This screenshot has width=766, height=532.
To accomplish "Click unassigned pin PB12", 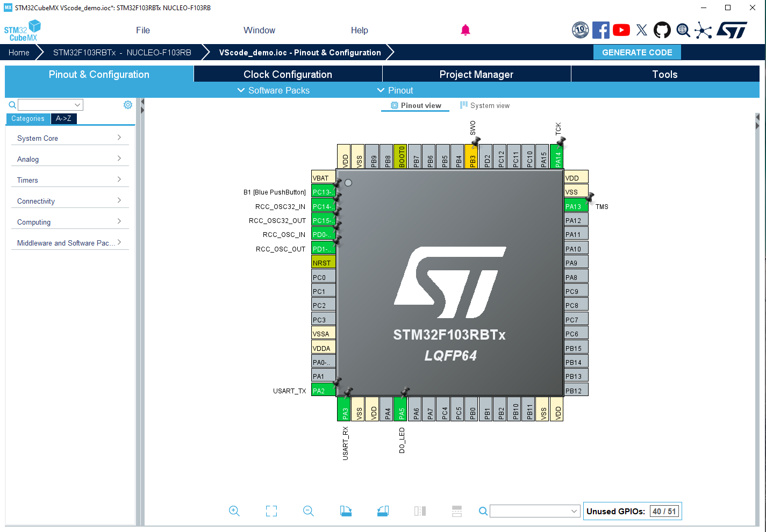I will (576, 390).
